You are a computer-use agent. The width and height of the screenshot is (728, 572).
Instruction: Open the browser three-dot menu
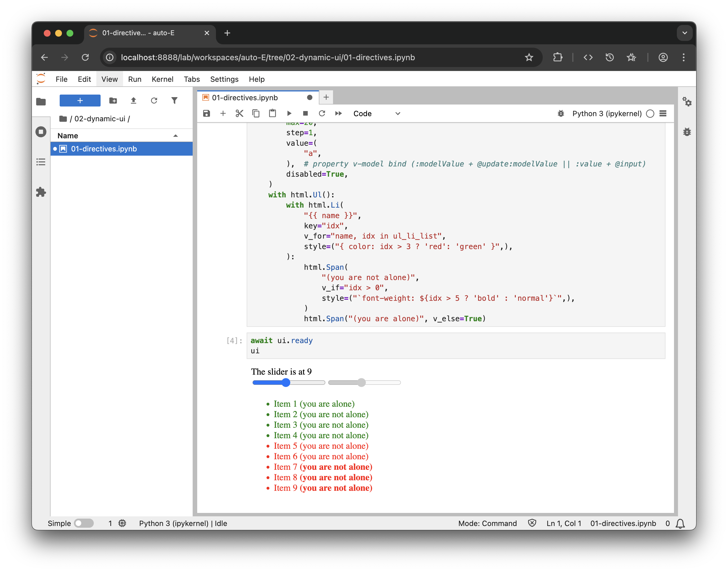(x=683, y=57)
